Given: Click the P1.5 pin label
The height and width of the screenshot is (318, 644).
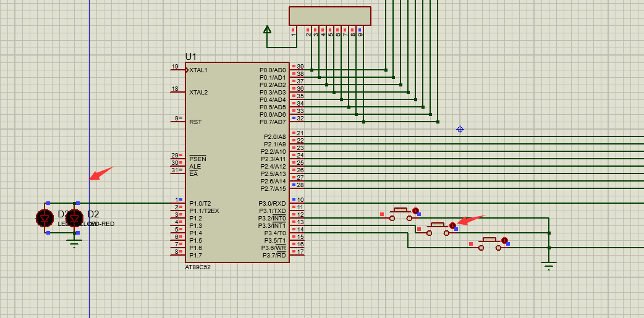Looking at the screenshot, I should [195, 240].
